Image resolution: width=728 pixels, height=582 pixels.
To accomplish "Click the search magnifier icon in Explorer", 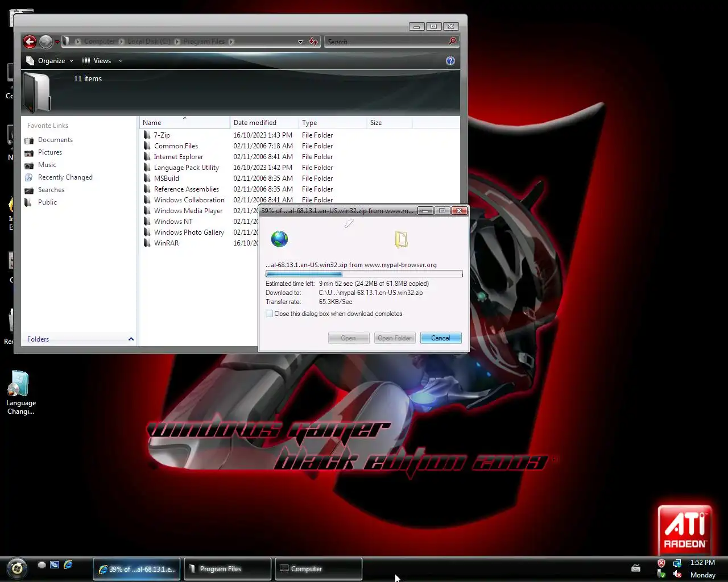I will point(453,41).
